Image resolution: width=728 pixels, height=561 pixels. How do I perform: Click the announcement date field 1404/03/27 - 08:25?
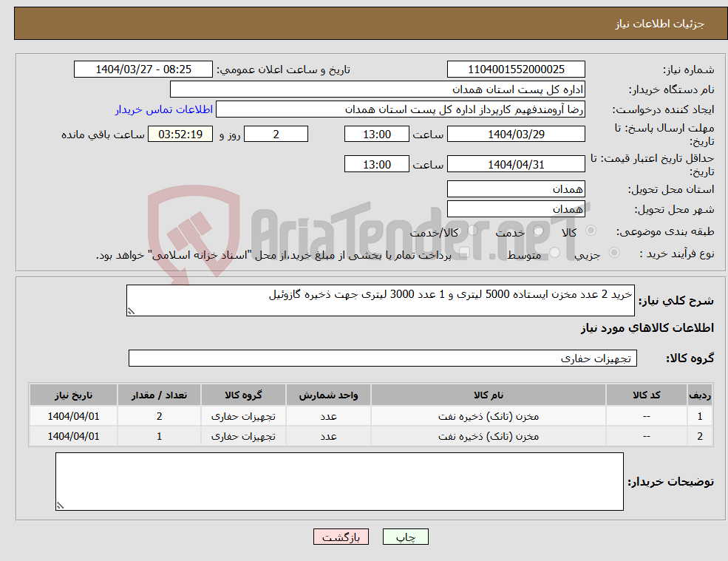click(x=143, y=69)
